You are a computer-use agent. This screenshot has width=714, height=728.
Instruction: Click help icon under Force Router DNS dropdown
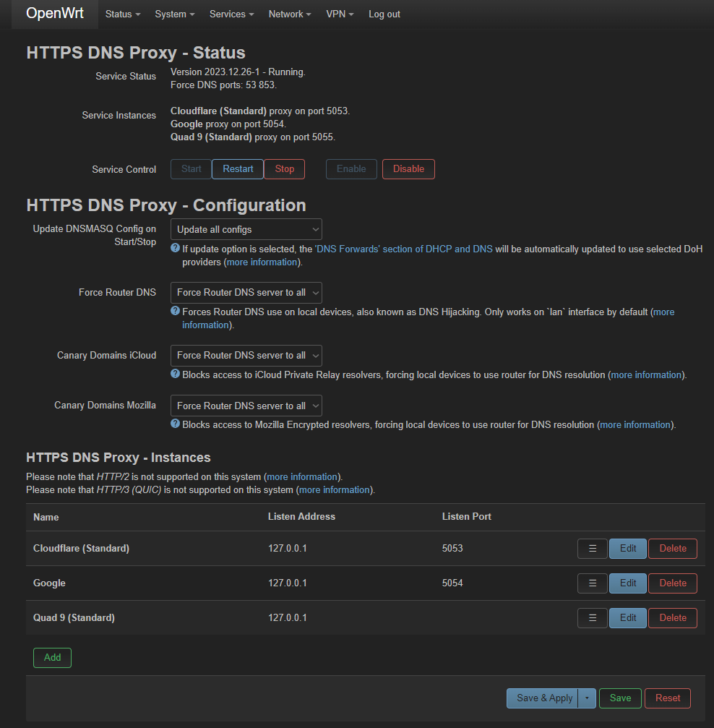[x=175, y=311]
